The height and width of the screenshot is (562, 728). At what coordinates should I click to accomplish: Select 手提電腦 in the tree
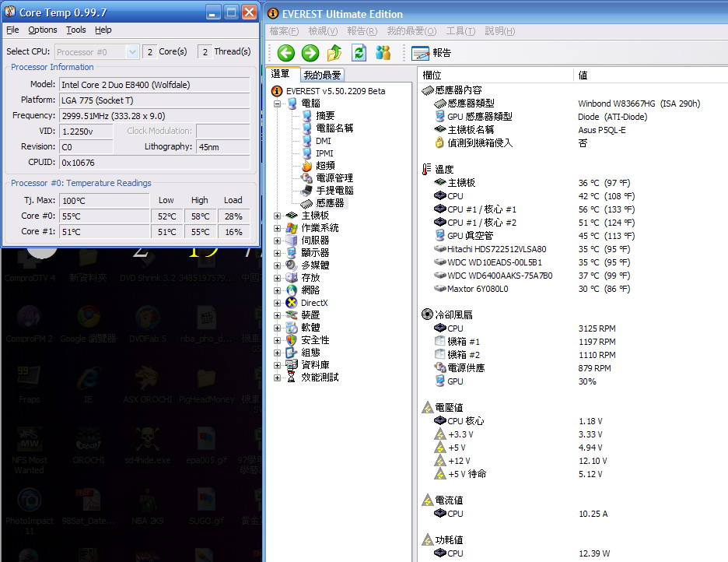click(334, 191)
